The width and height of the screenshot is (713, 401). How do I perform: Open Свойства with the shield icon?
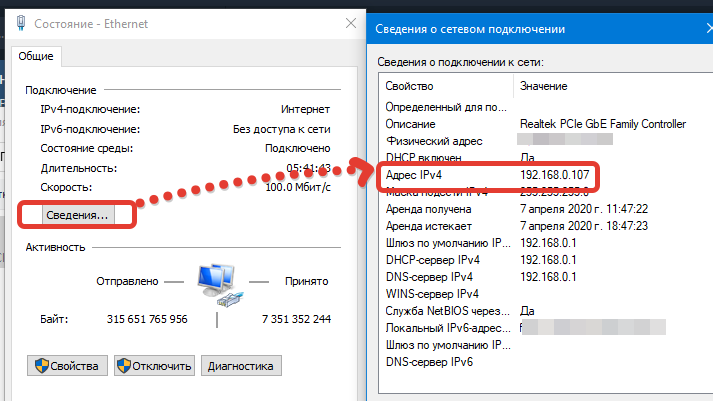67,366
